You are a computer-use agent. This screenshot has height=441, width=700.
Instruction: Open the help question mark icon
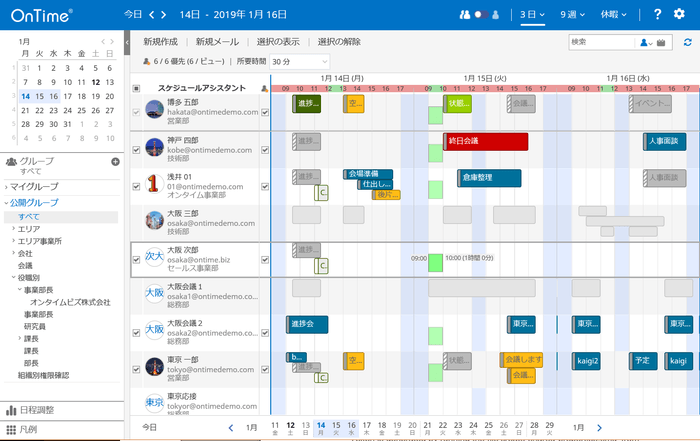[x=657, y=15]
